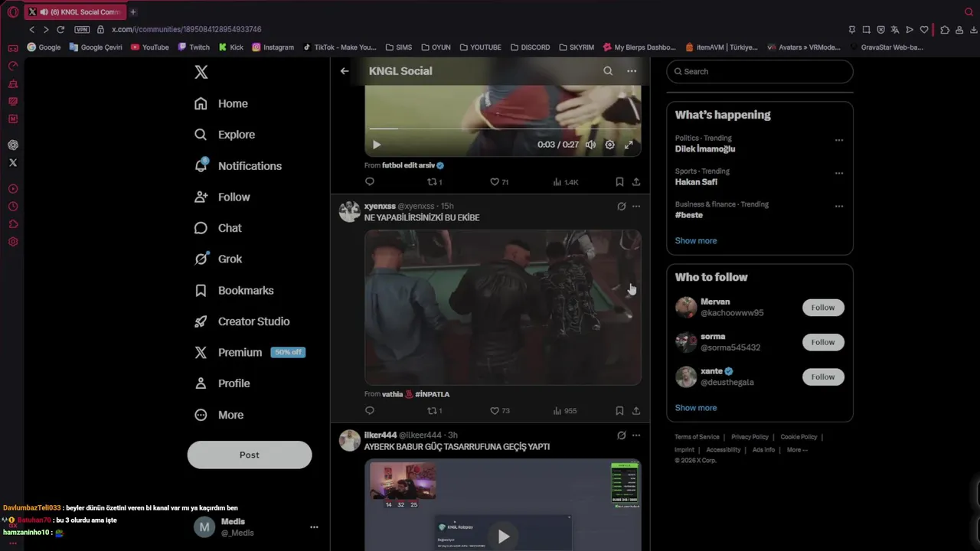Open the futbol edit arsiv source link

tap(413, 165)
